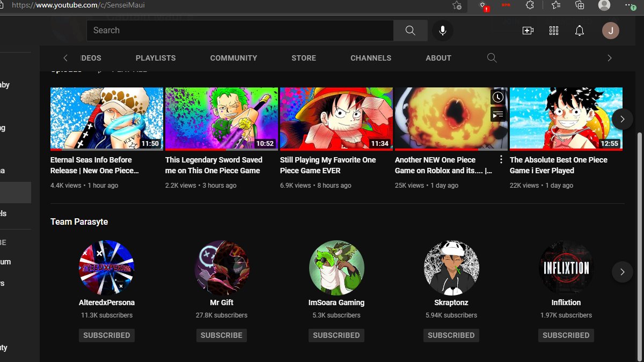This screenshot has width=644, height=362.
Task: Expand the uploads row with the right arrow
Action: pos(622,119)
